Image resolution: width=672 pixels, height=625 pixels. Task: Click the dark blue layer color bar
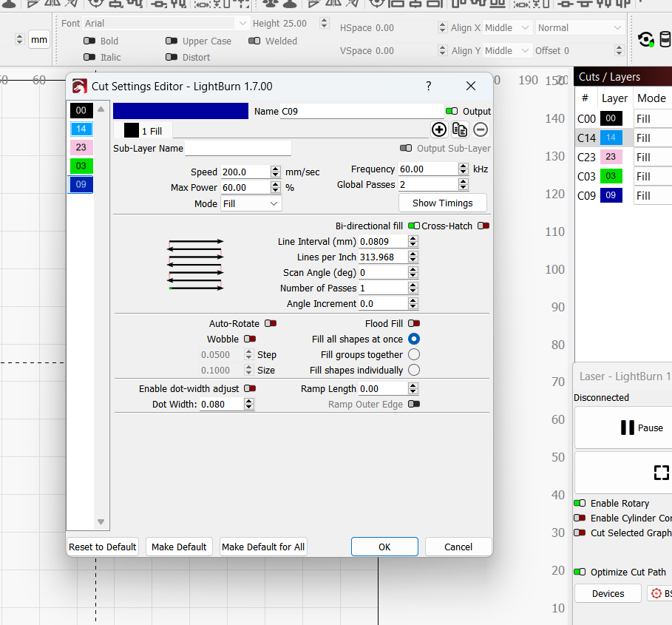(x=180, y=111)
